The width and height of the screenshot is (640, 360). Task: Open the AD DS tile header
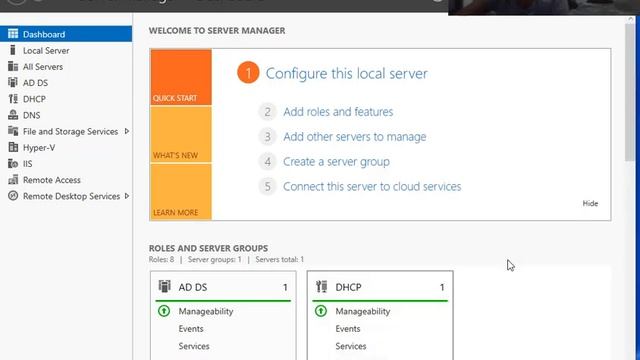point(223,287)
